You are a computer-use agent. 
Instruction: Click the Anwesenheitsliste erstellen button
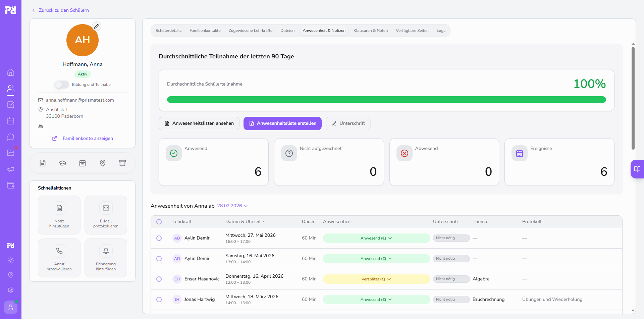(x=282, y=123)
